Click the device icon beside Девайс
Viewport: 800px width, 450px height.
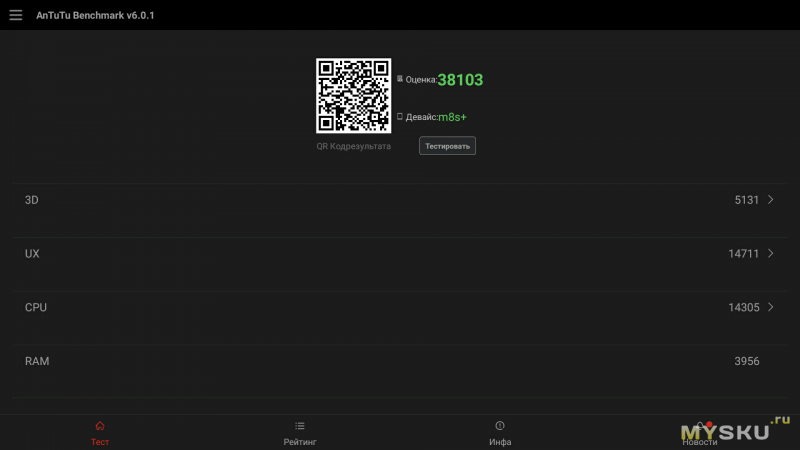tap(400, 116)
